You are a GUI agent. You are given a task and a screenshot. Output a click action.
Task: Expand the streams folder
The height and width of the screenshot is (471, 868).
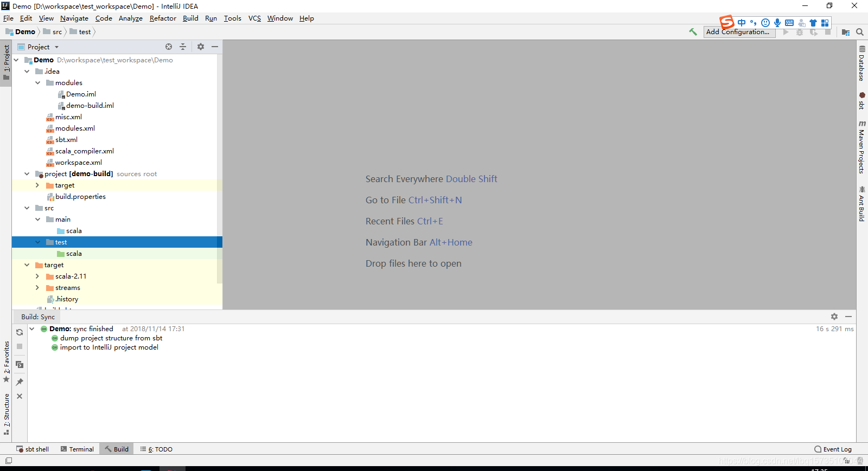[37, 288]
